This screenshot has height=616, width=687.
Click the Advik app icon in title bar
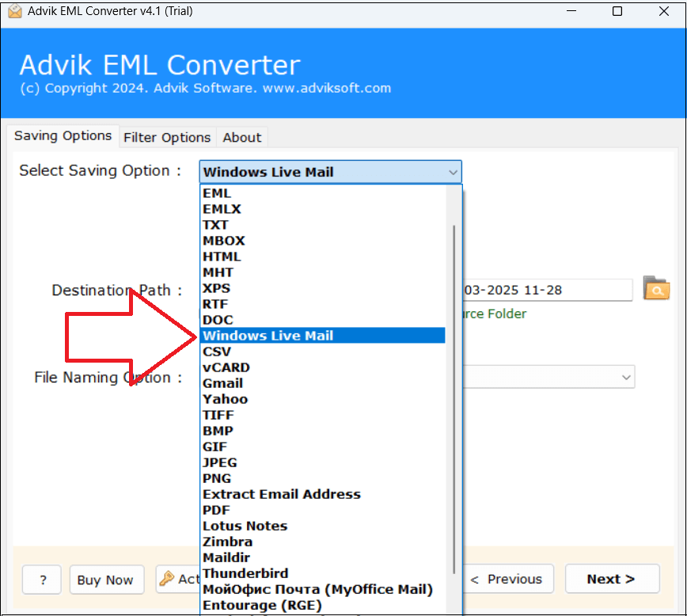(15, 11)
